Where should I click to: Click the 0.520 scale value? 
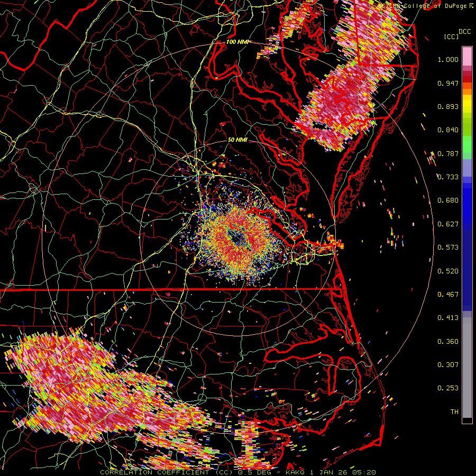click(448, 271)
